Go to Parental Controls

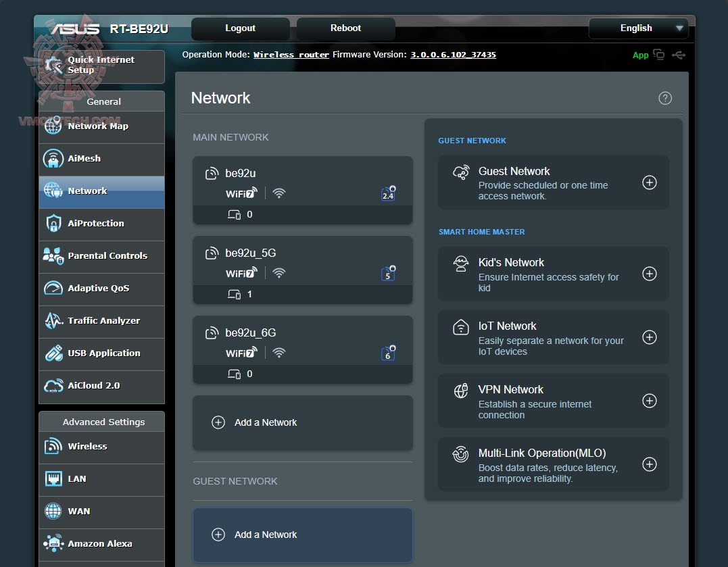coord(101,256)
